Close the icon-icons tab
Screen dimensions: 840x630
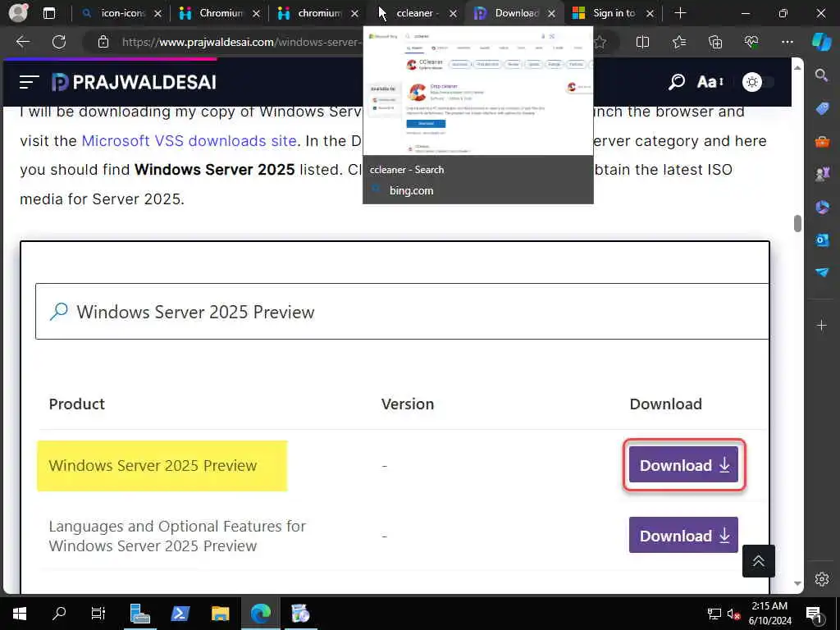point(157,13)
